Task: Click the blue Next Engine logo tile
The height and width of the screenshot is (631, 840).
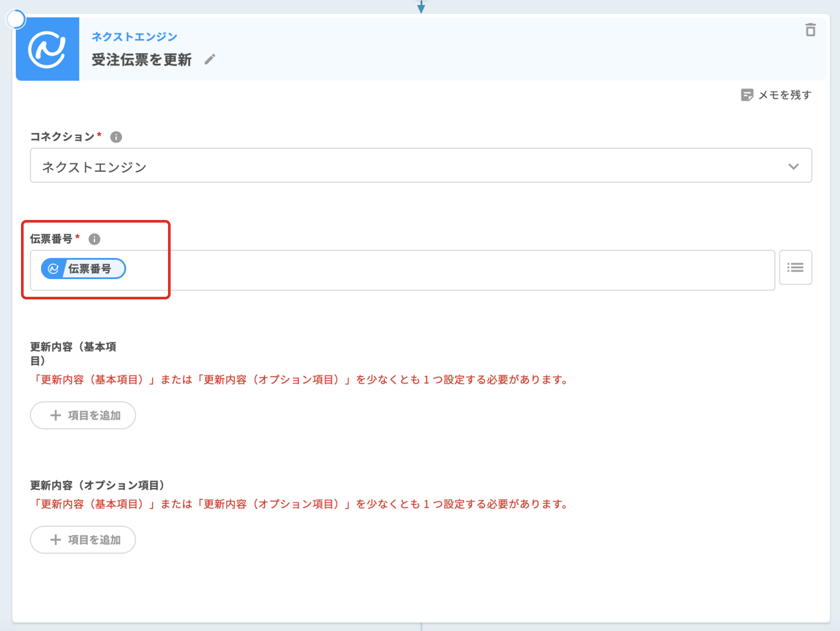Action: 48,49
